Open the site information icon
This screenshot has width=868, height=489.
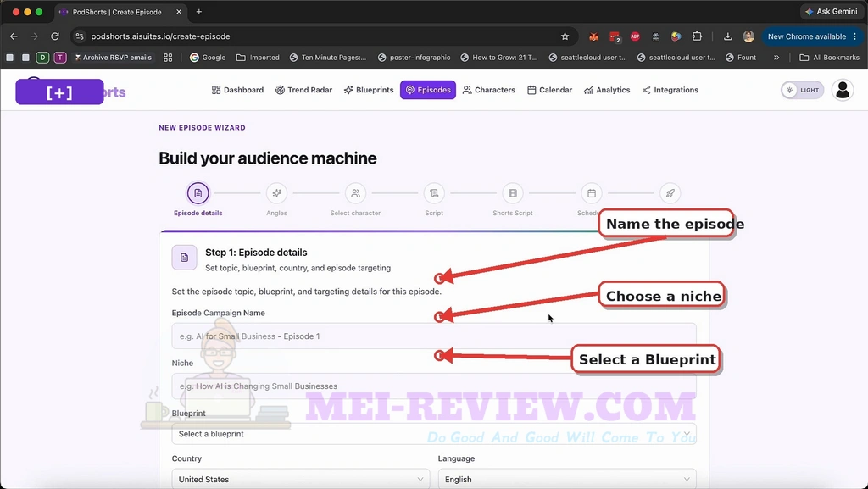[80, 36]
